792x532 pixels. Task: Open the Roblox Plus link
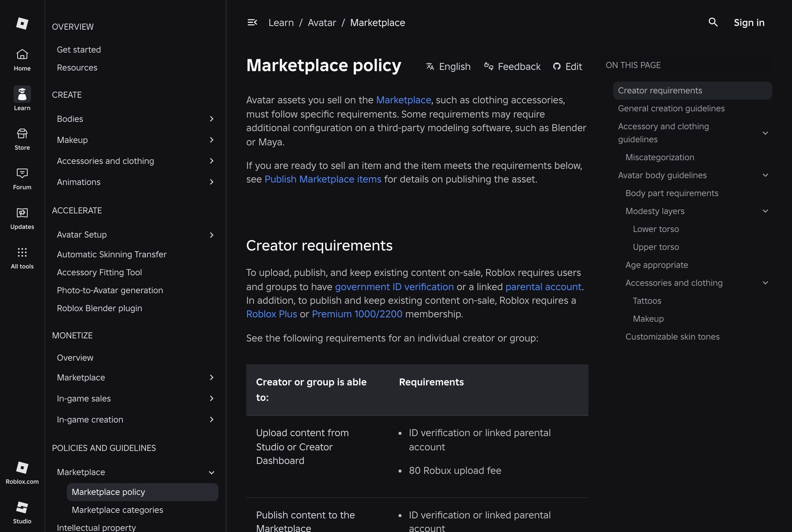coord(272,314)
